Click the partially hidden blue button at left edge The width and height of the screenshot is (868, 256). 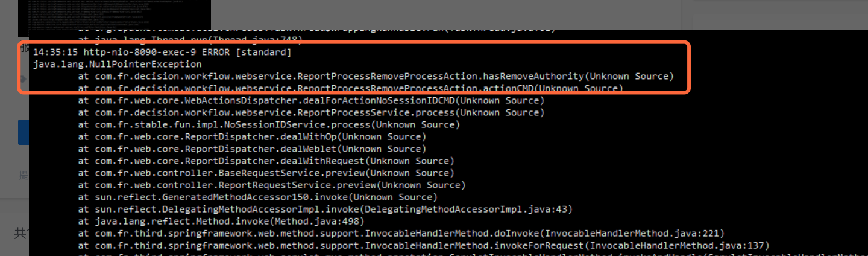coord(24,132)
